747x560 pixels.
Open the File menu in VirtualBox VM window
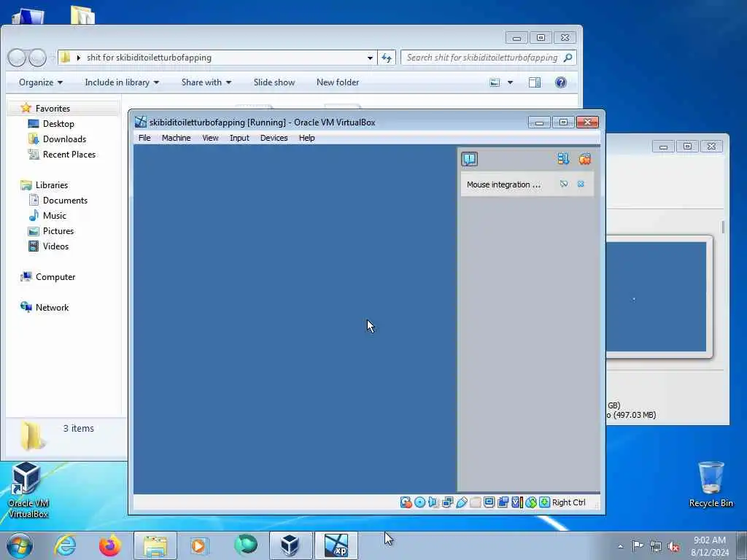pyautogui.click(x=144, y=138)
